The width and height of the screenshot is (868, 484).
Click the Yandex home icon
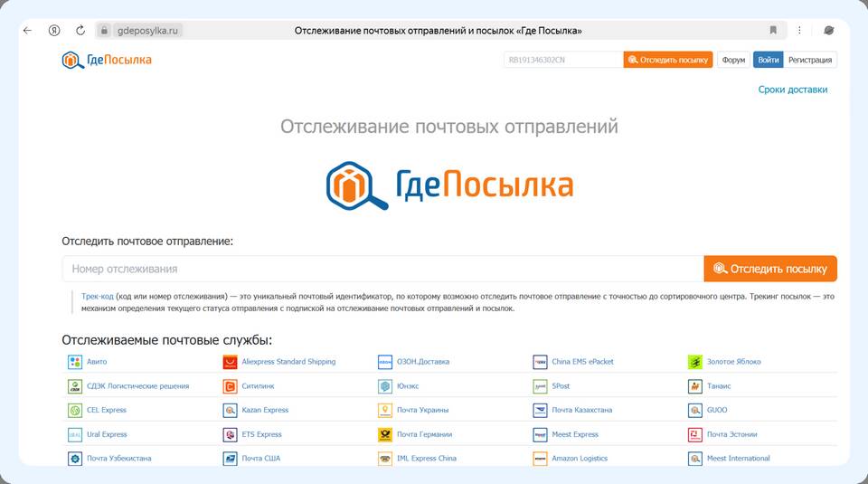coord(54,30)
